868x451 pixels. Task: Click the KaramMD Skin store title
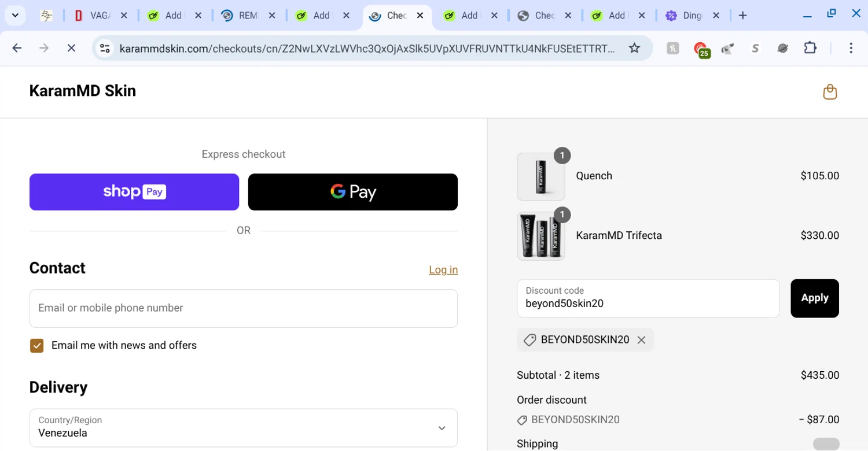coord(83,91)
